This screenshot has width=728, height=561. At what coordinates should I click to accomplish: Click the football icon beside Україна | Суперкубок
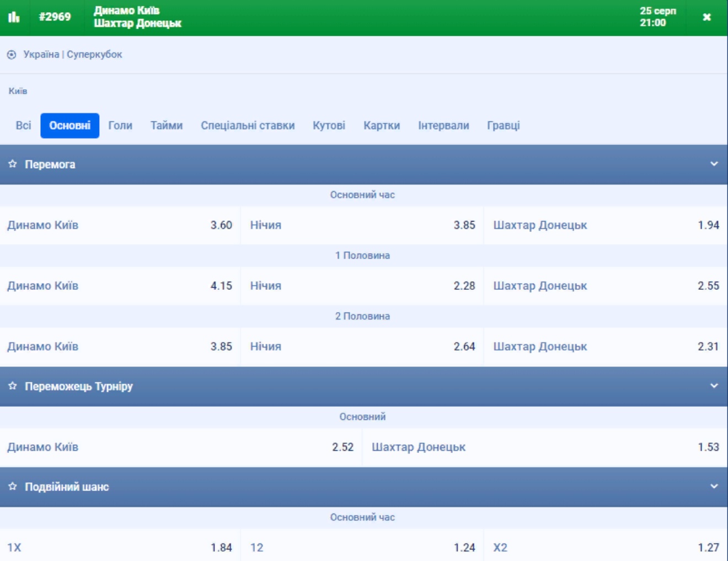coord(12,55)
